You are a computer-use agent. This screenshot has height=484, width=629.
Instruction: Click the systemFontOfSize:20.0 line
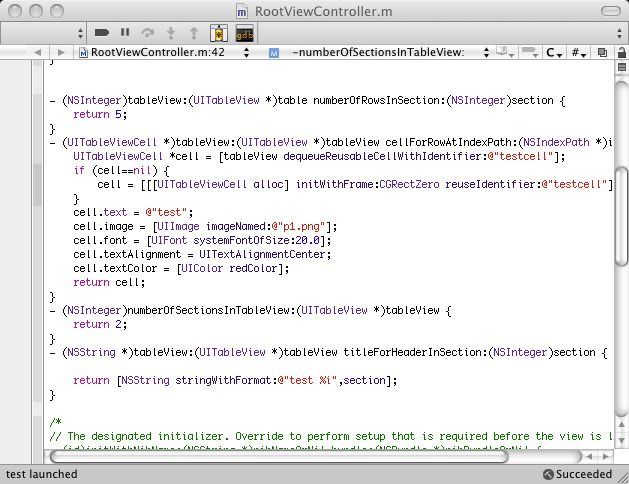(202, 241)
